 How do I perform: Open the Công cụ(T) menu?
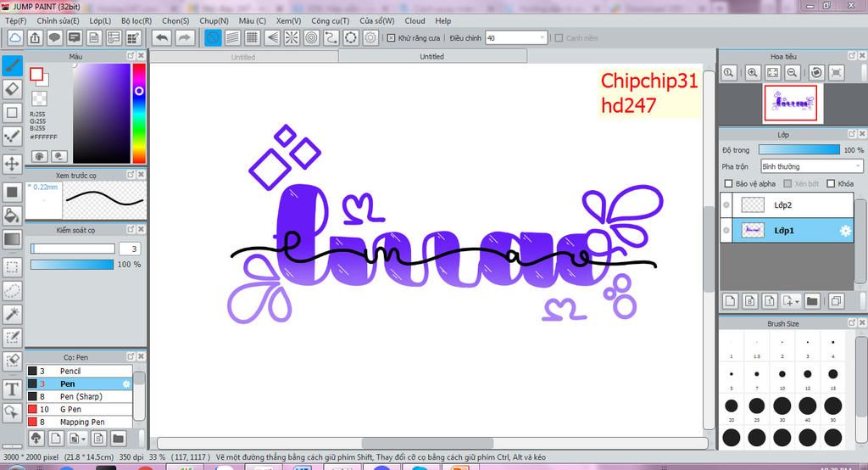point(330,20)
